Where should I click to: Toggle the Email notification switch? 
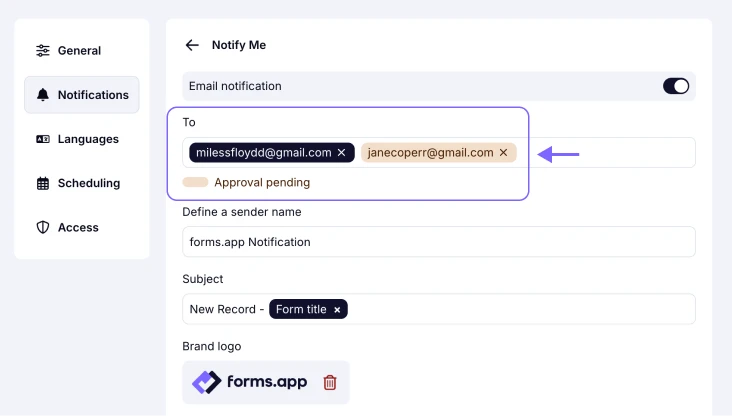point(676,86)
